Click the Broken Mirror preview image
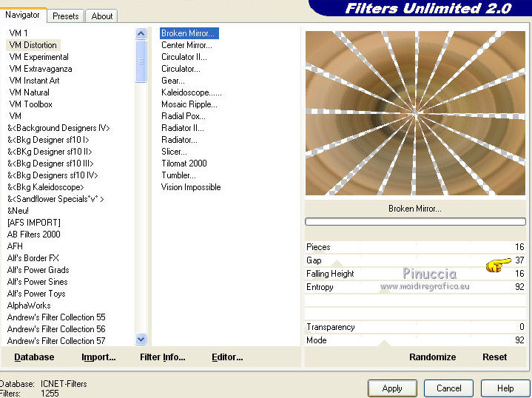The image size is (532, 398). tap(415, 113)
